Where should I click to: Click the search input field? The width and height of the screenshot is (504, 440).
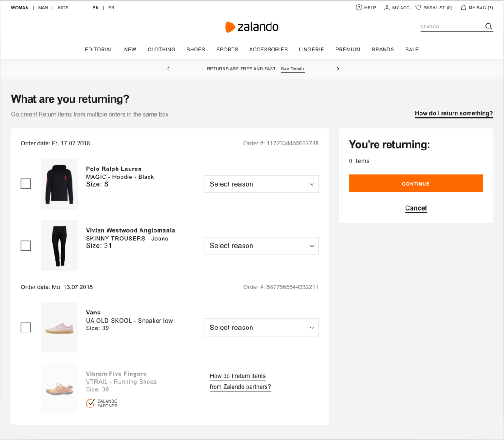[452, 27]
